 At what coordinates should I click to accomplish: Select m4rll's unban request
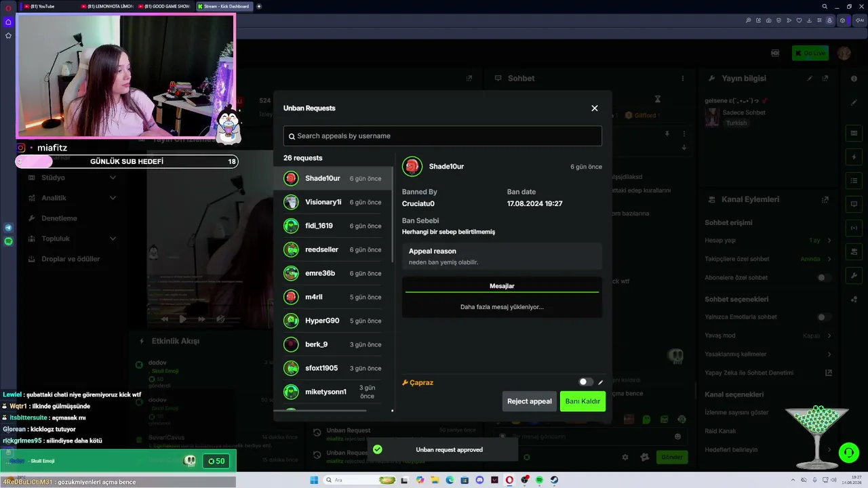pos(332,297)
